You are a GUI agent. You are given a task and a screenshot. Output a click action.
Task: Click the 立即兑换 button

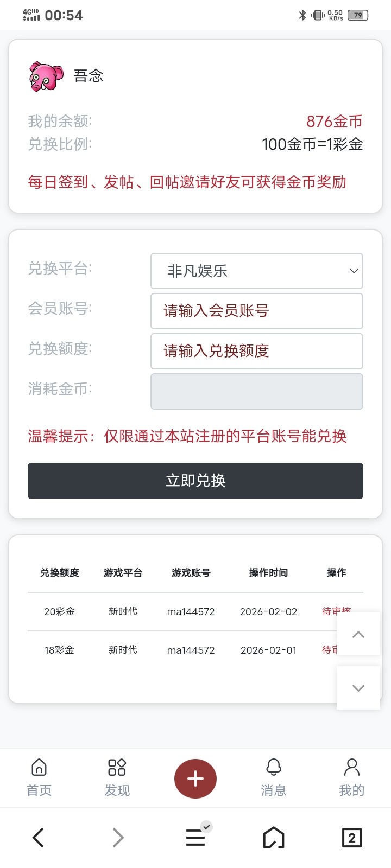point(195,481)
